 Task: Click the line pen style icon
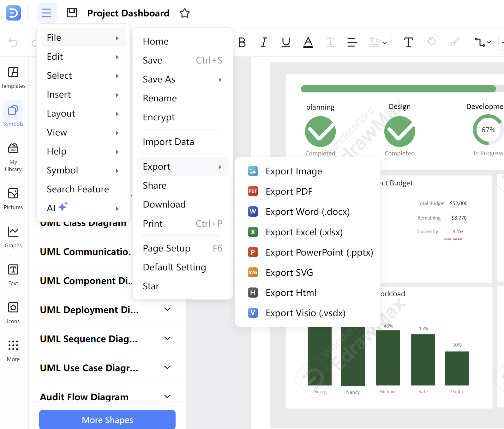[455, 41]
